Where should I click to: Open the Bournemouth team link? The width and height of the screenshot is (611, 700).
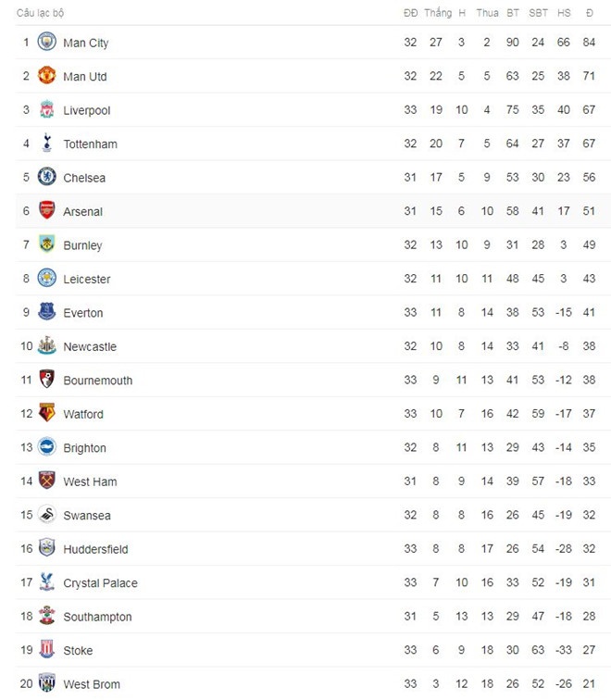tap(97, 381)
